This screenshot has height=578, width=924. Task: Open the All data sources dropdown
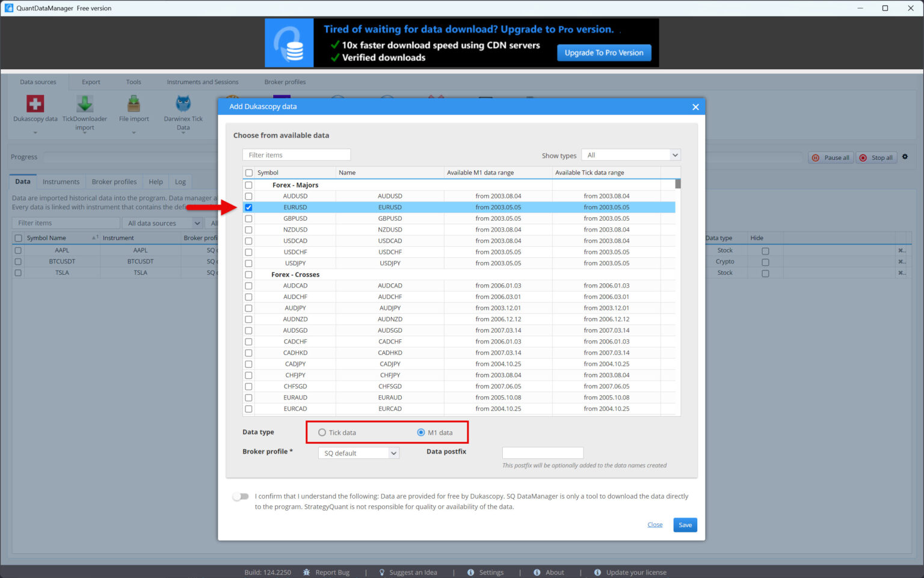[x=162, y=223]
